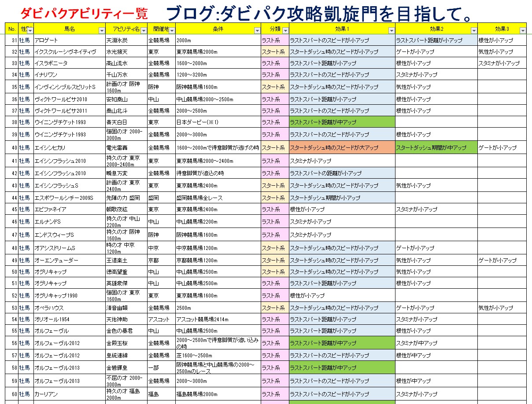Open the 分類 column filter dropdown
Image resolution: width=532 pixels, height=404 pixels.
coord(285,30)
